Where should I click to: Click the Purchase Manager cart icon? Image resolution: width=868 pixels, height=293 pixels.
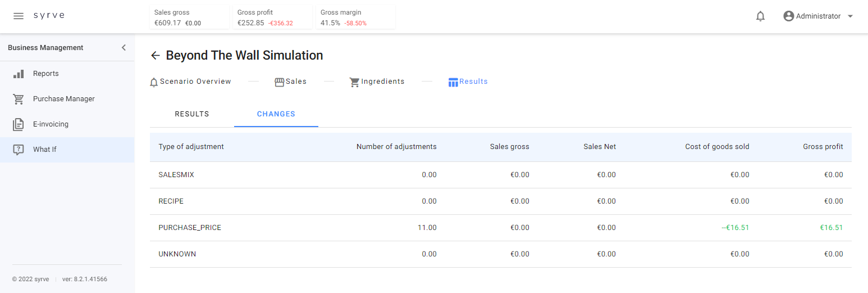[19, 99]
